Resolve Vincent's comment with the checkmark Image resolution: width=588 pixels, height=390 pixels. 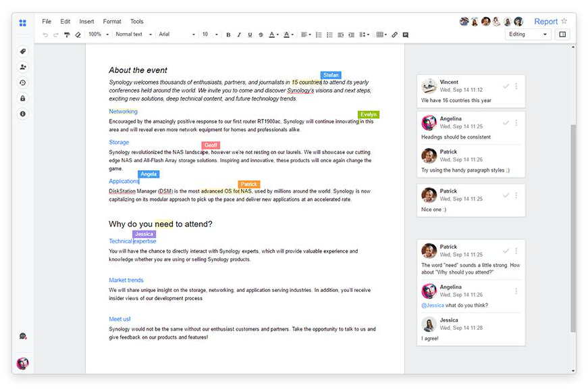tap(506, 86)
